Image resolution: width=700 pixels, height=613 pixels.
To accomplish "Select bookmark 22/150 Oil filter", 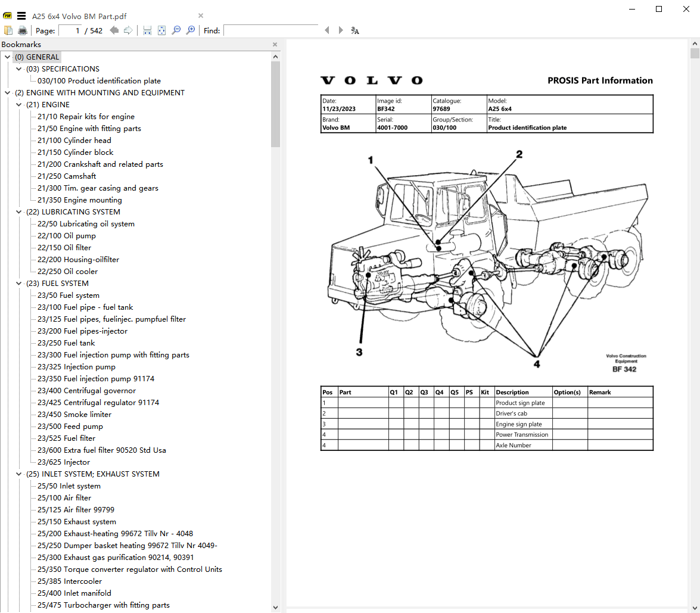I will coord(64,247).
